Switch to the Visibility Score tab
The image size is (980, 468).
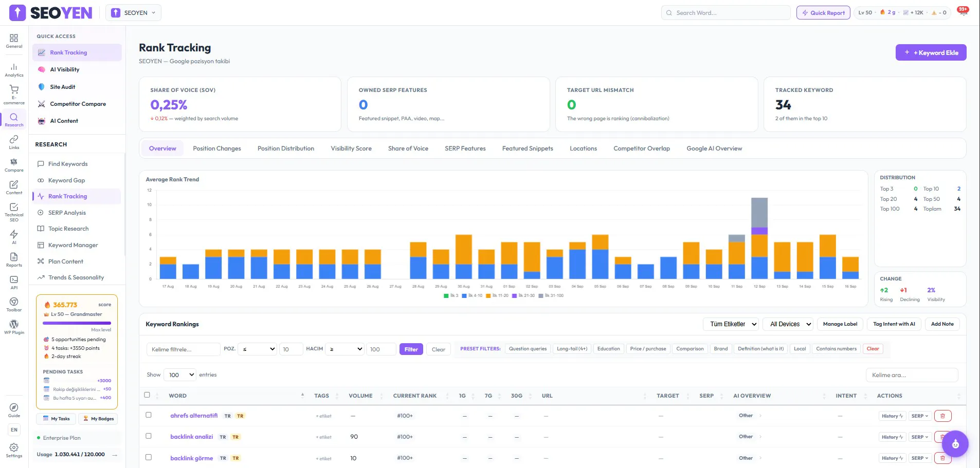pyautogui.click(x=351, y=148)
